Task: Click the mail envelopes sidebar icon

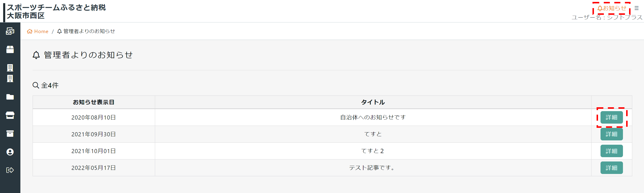Action: pyautogui.click(x=10, y=31)
